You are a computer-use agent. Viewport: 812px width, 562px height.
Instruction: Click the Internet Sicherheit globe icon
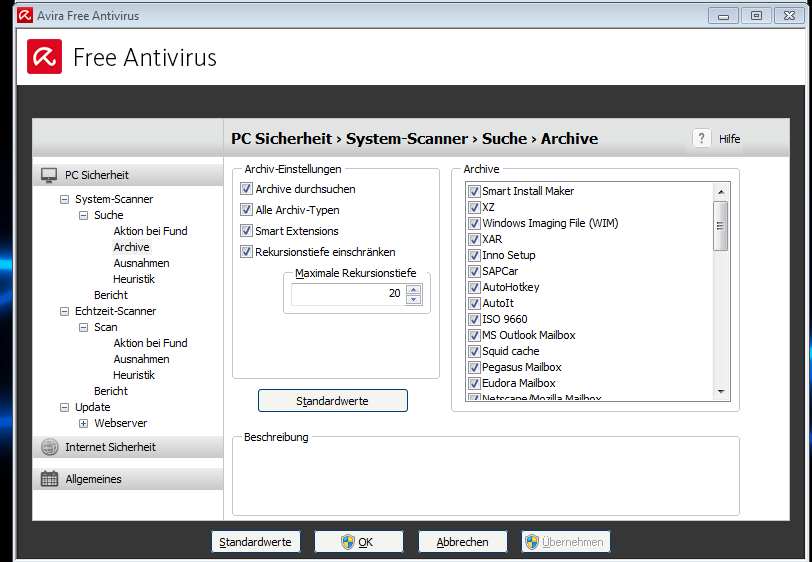pos(50,446)
